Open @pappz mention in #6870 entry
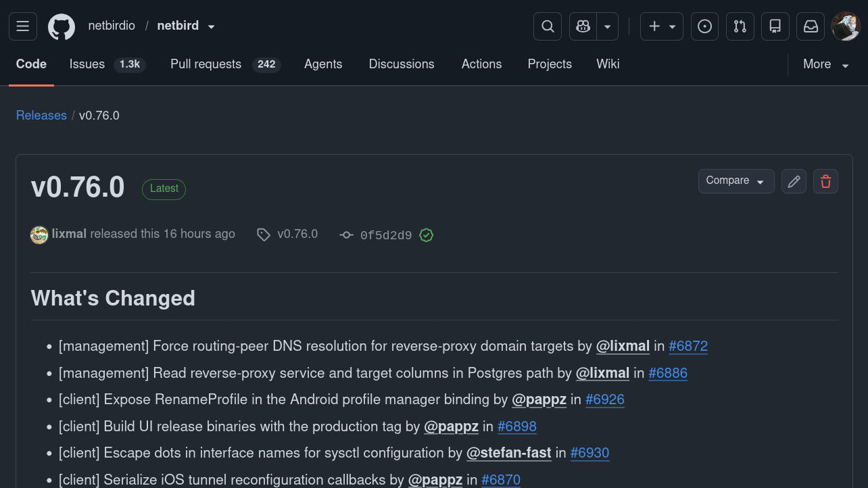 (x=435, y=480)
